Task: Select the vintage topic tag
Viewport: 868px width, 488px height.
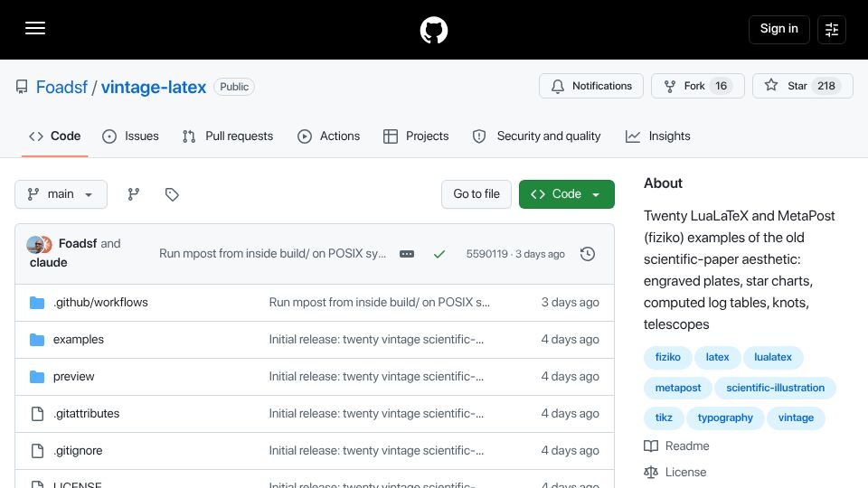Action: pos(796,418)
